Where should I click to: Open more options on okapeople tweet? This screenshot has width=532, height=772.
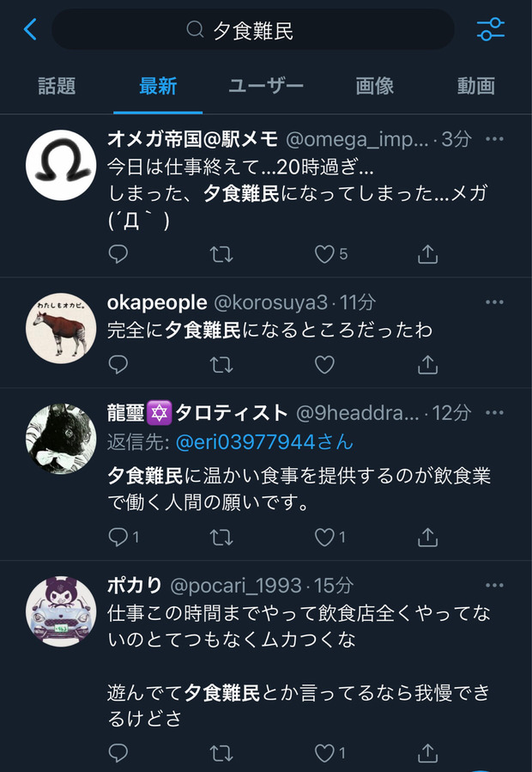(494, 301)
